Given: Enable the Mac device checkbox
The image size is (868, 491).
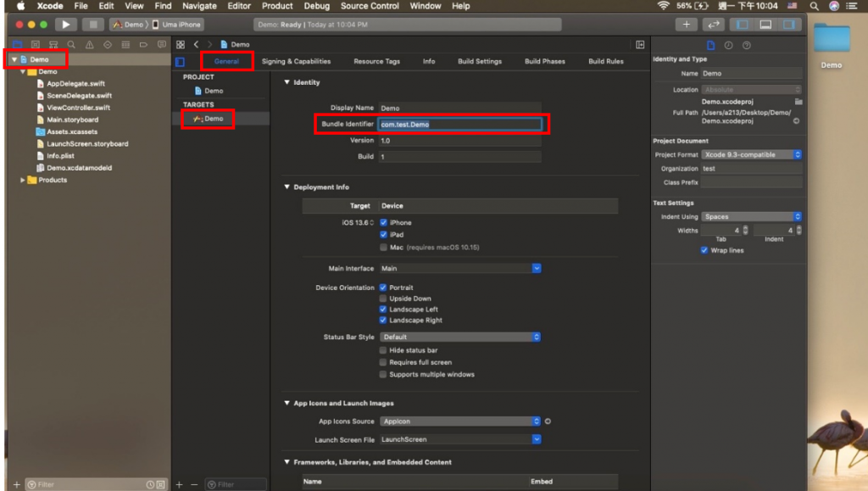Looking at the screenshot, I should click(384, 248).
